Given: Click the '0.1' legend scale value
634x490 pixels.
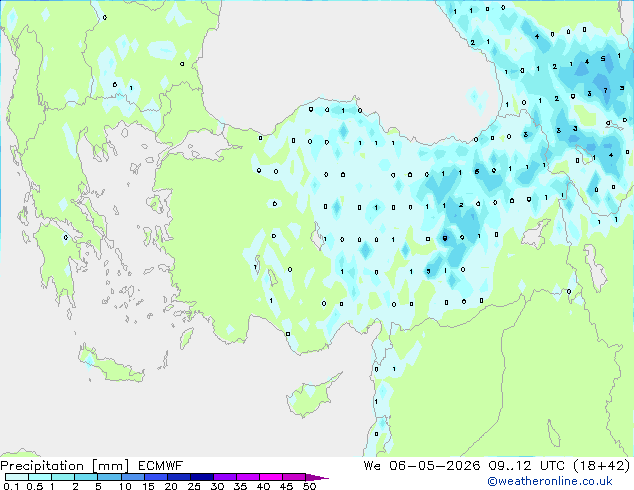Looking at the screenshot, I should [x=11, y=486].
